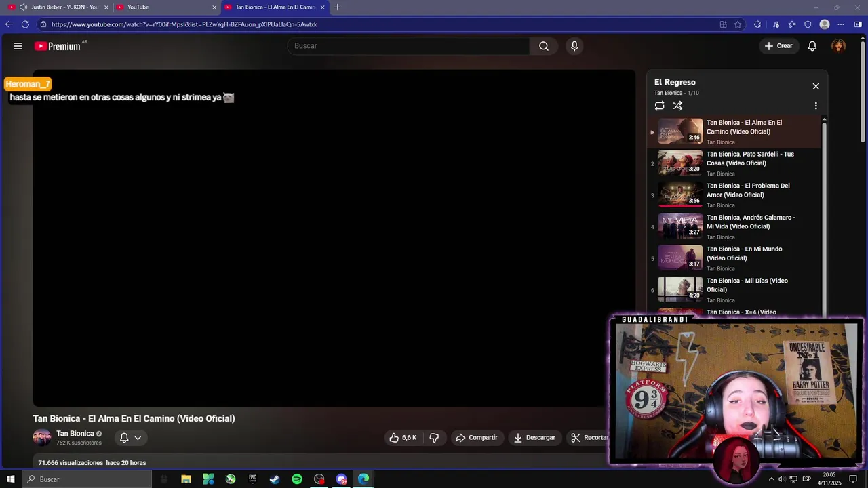This screenshot has height=488, width=868.
Task: Click the Compartir share button
Action: coord(477,438)
